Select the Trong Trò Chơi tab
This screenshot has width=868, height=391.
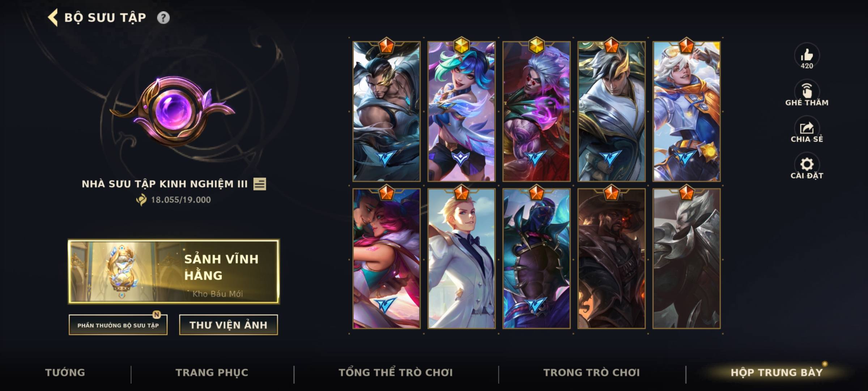(592, 373)
